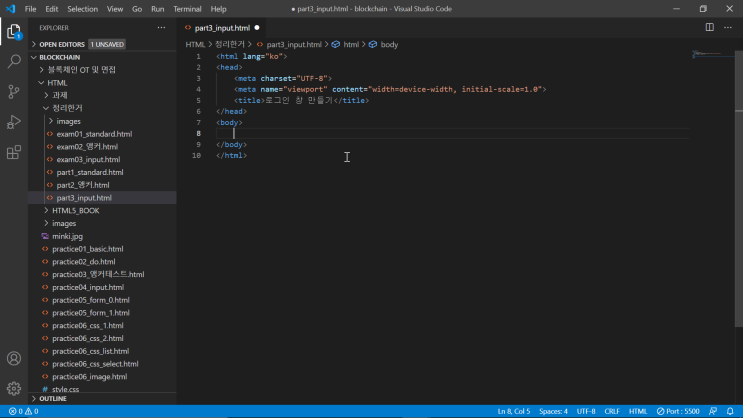Click the html symbol in breadcrumb
The image size is (743, 418).
345,45
